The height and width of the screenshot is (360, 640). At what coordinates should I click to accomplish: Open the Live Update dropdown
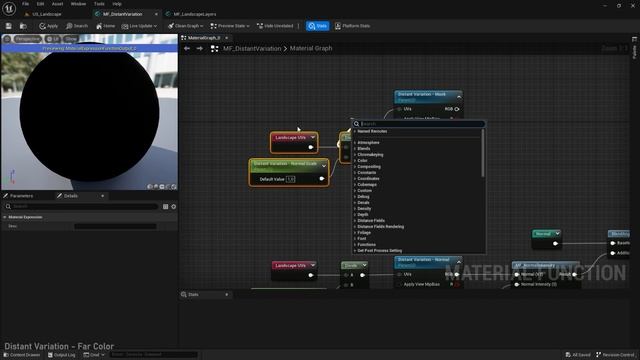click(139, 26)
